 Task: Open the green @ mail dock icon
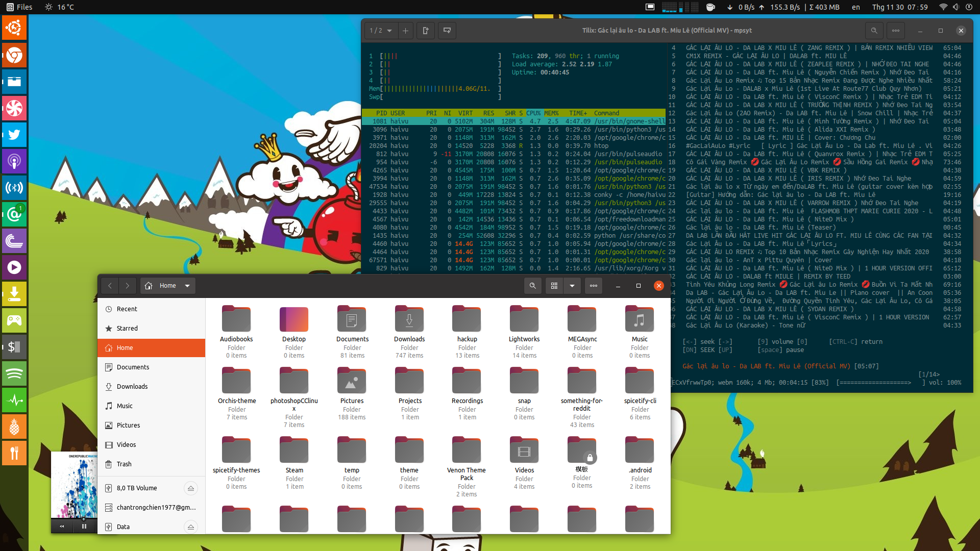14,214
